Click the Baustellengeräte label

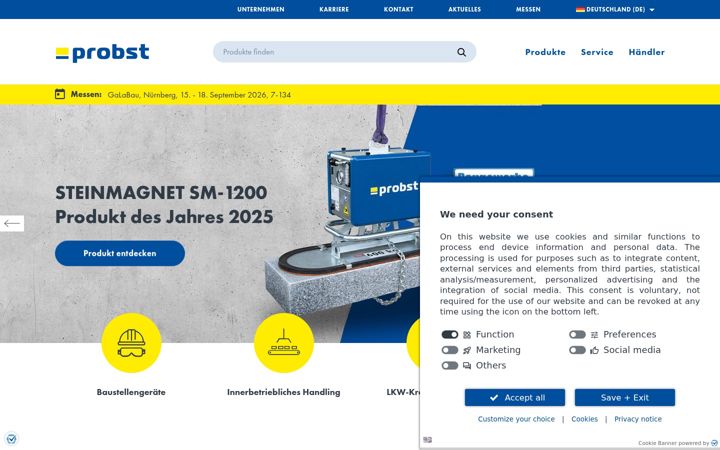[x=131, y=393]
